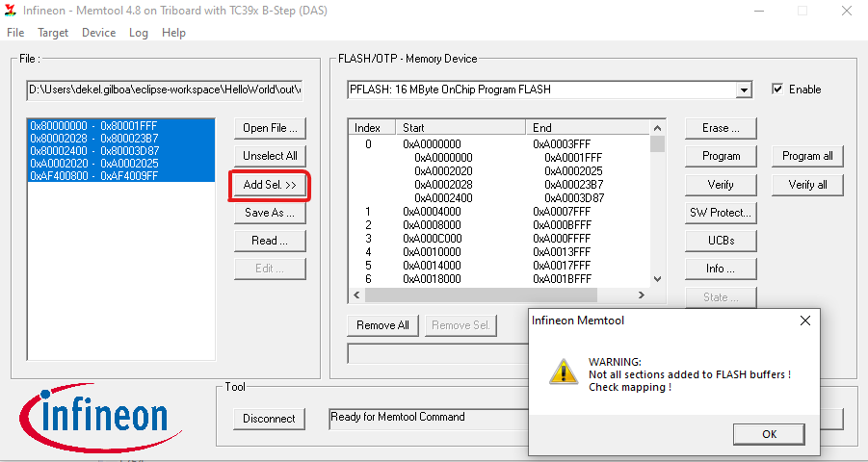
Task: Click the file path input field
Action: tap(165, 90)
